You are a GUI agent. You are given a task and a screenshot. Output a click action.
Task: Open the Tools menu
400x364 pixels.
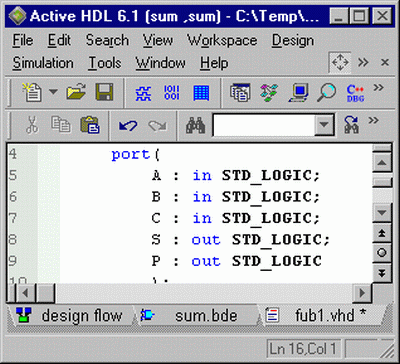pyautogui.click(x=105, y=63)
